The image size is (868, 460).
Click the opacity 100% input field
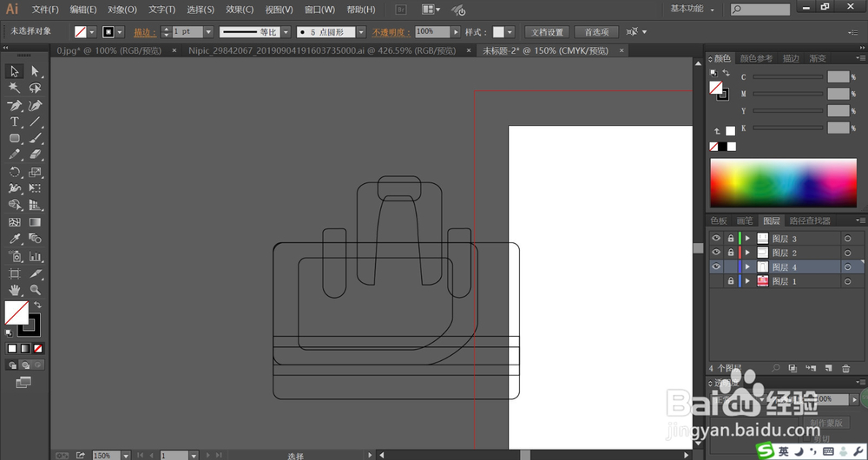pyautogui.click(x=432, y=32)
